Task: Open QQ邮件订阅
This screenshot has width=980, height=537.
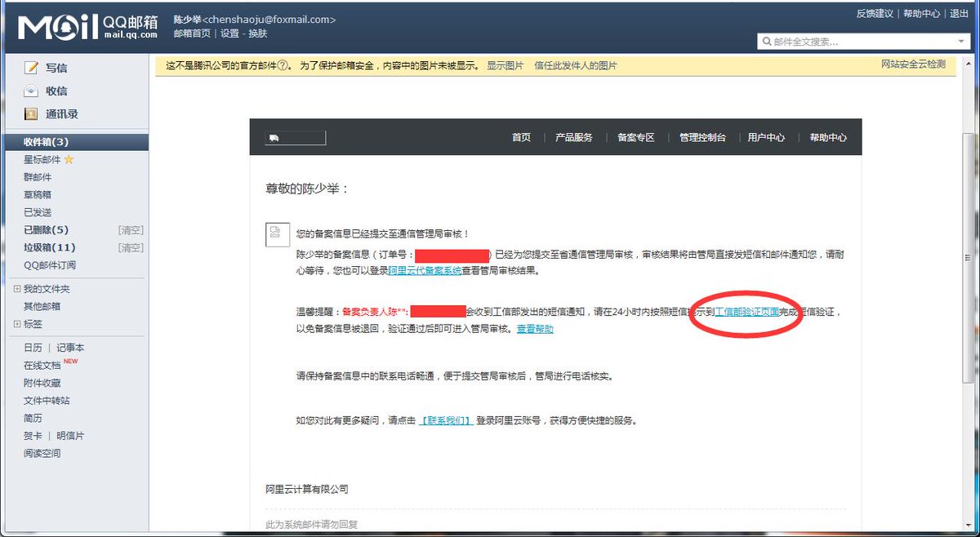Action: pyautogui.click(x=50, y=265)
